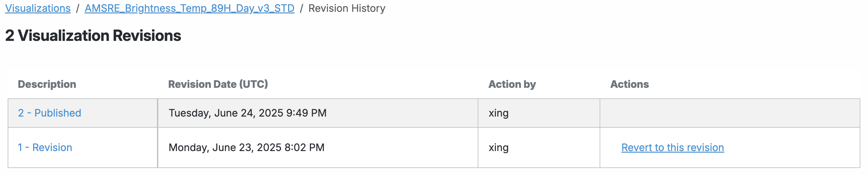Click the Actions column header

coord(629,84)
